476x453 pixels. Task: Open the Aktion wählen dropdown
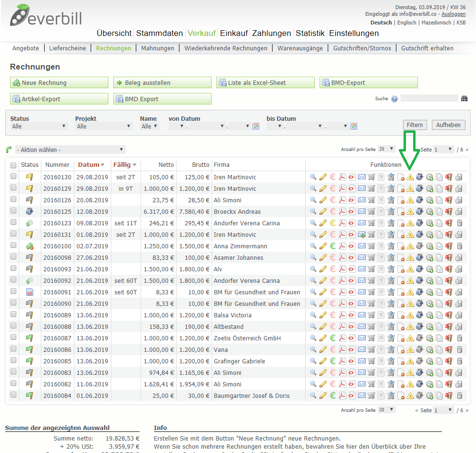[71, 150]
